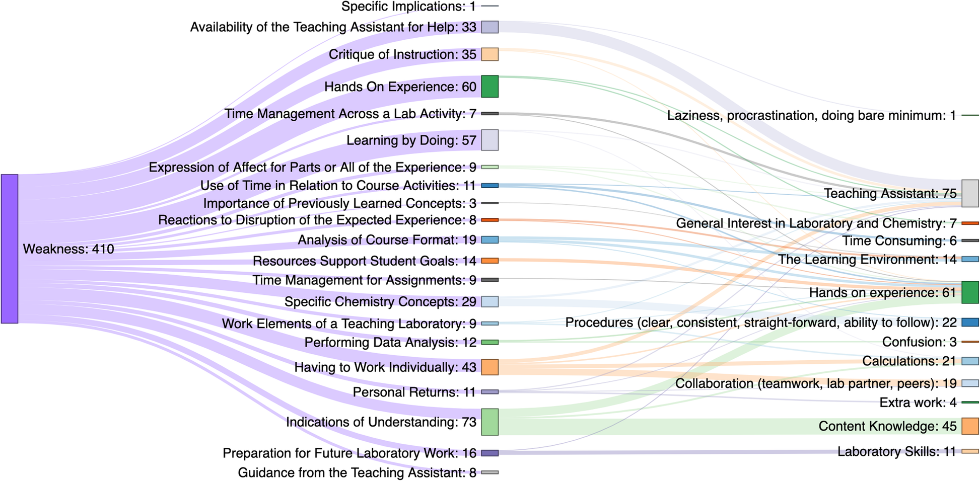980x481 pixels.
Task: Select the Hands On Experience: 60 green node
Action: click(x=489, y=87)
